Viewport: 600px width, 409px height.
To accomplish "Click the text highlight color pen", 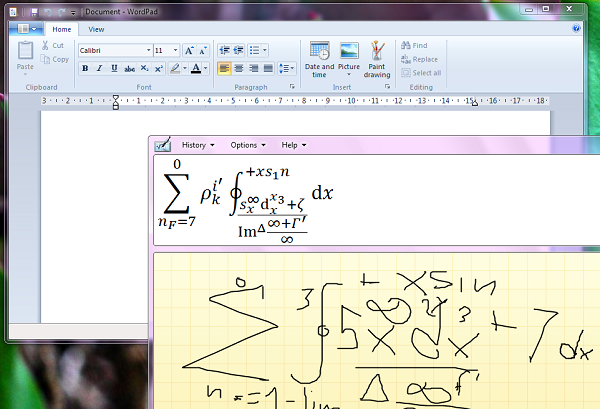I will pyautogui.click(x=175, y=68).
